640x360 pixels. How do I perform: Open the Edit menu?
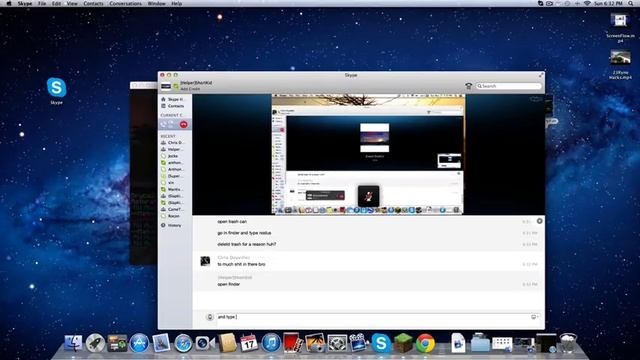click(x=56, y=3)
